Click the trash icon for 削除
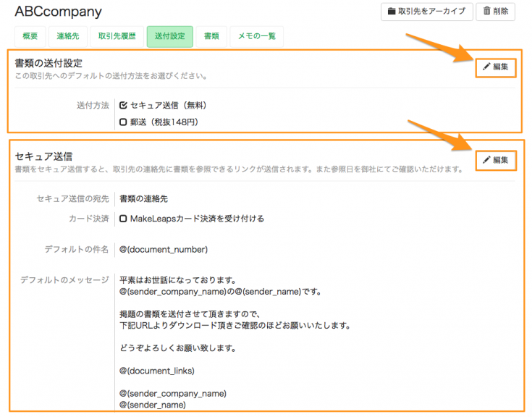The height and width of the screenshot is (417, 532). [x=487, y=12]
